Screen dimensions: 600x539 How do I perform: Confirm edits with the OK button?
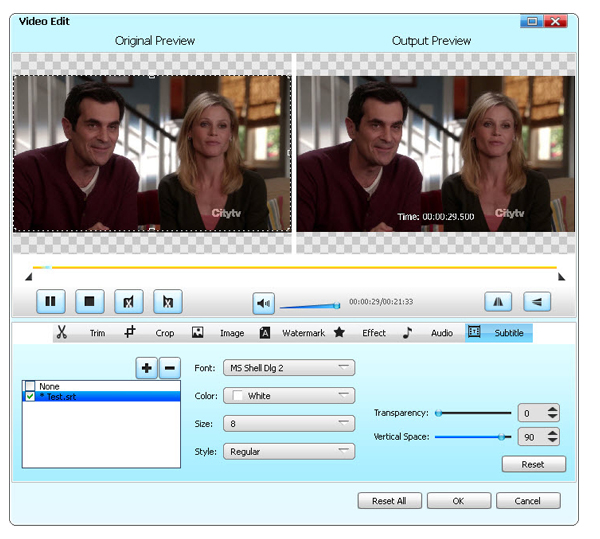point(458,501)
